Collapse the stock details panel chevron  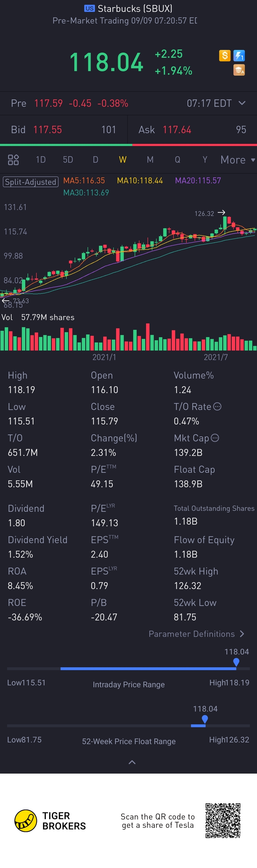pos(132,762)
